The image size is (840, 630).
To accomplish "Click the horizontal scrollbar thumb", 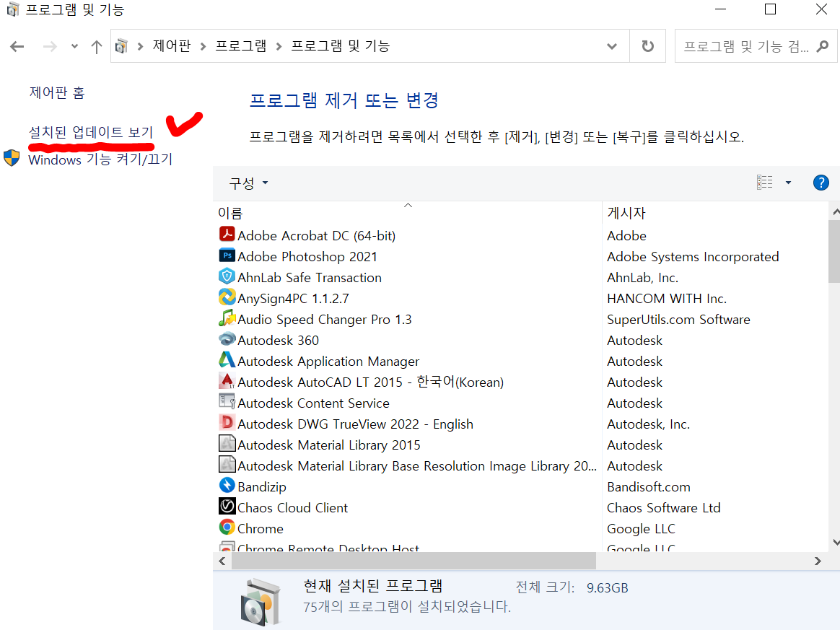I will 413,561.
